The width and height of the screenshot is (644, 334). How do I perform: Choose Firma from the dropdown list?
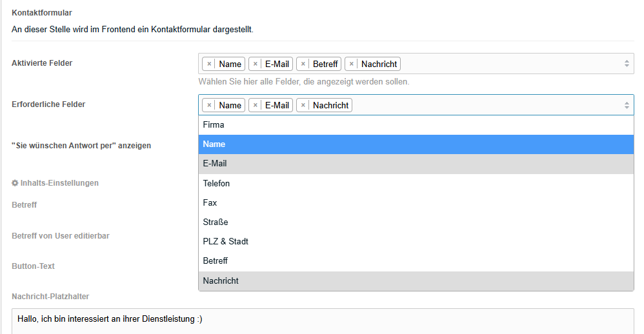pos(416,124)
